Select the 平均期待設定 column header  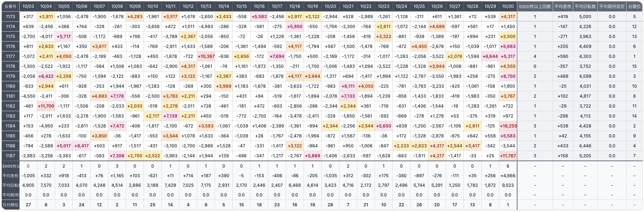pyautogui.click(x=612, y=6)
